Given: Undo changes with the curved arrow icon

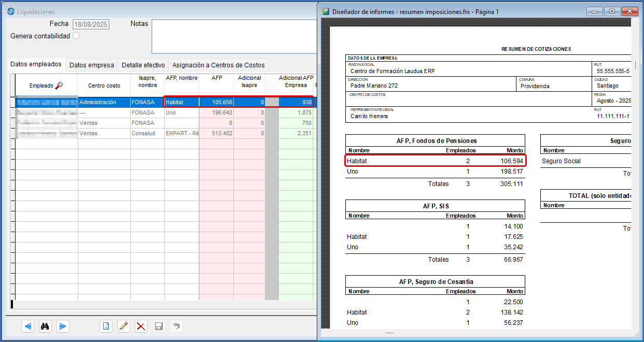Looking at the screenshot, I should [x=176, y=326].
